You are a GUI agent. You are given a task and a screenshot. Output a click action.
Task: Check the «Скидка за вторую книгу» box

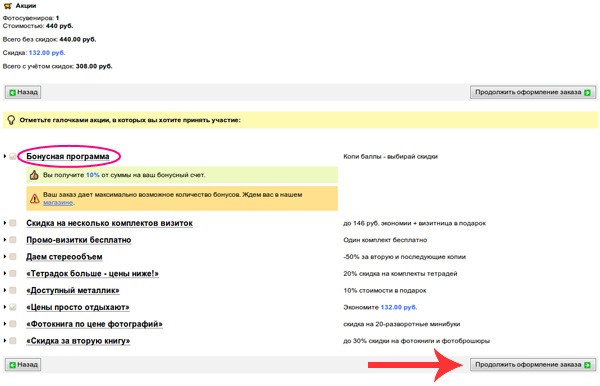click(13, 341)
